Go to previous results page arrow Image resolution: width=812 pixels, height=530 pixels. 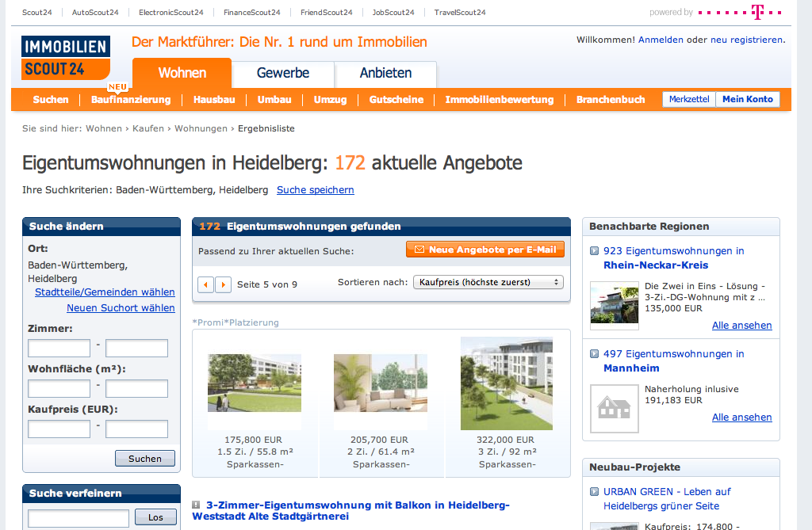[205, 284]
